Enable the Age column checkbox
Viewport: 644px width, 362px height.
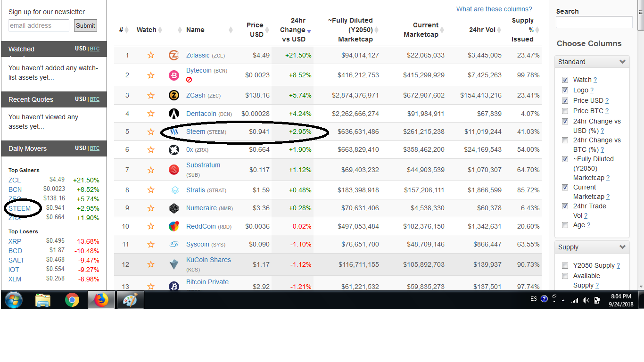[565, 225]
